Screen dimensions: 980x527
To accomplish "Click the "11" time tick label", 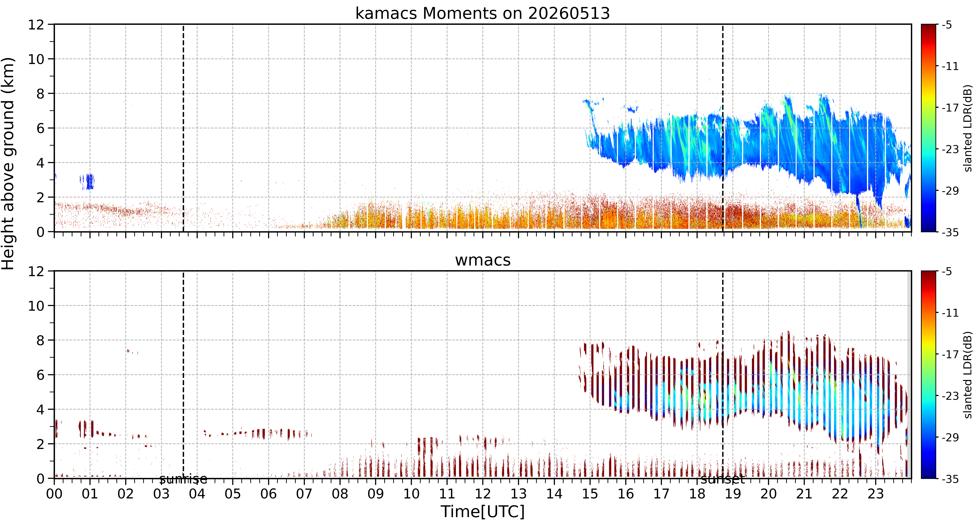I will click(447, 494).
